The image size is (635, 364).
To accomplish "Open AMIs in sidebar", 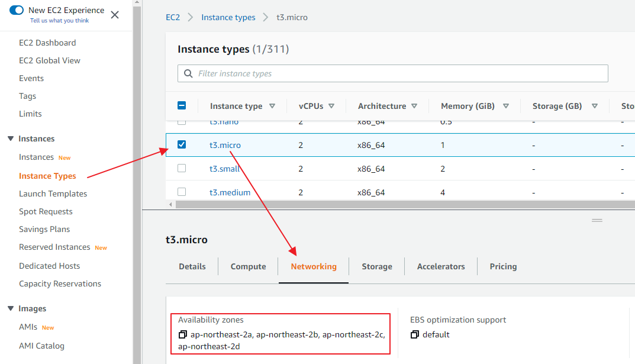I will tap(28, 327).
